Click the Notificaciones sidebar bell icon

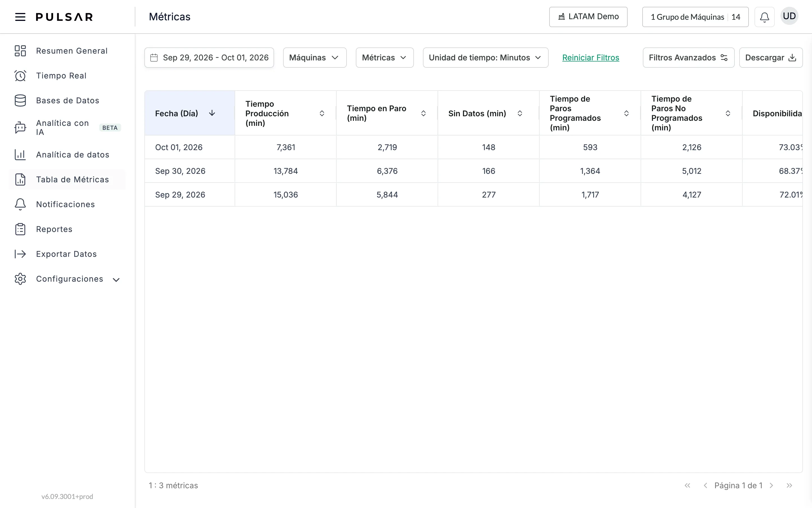[x=20, y=204]
